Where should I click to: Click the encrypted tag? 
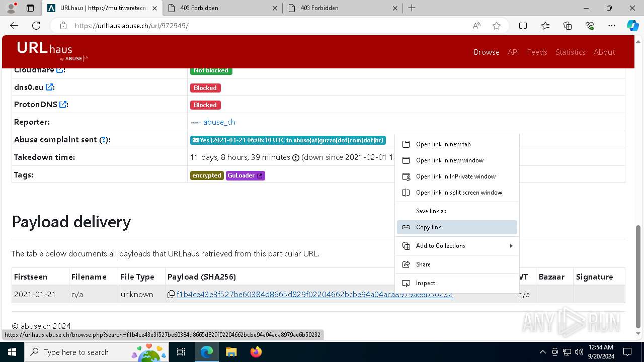[207, 175]
